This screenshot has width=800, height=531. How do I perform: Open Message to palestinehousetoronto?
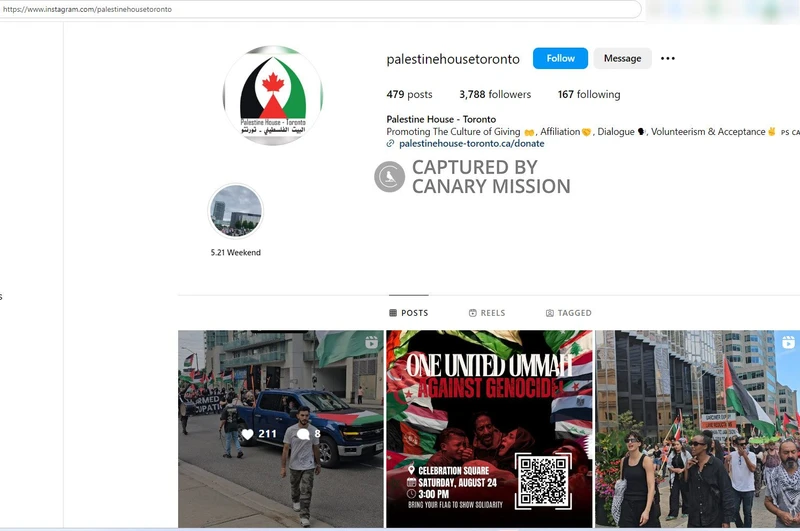coord(622,58)
